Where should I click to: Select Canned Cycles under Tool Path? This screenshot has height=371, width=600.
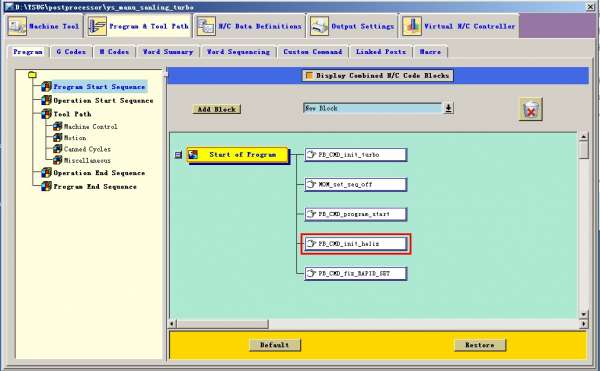point(87,149)
